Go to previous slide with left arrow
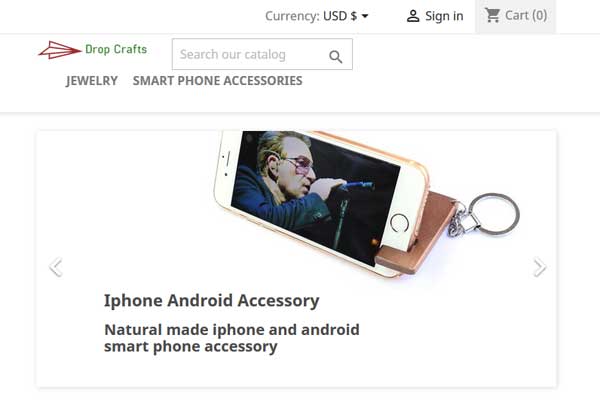600x405 pixels. 56,267
